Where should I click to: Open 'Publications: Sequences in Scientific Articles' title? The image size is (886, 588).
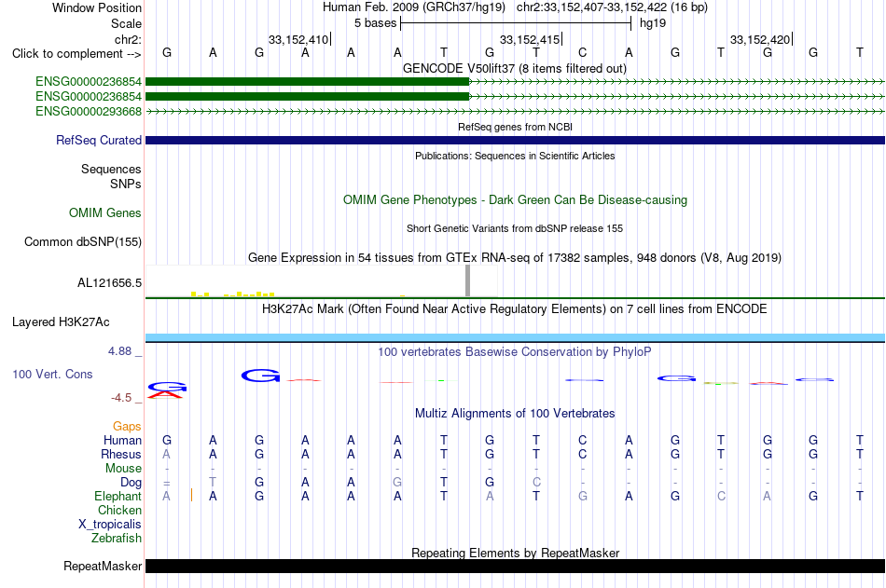tap(515, 156)
